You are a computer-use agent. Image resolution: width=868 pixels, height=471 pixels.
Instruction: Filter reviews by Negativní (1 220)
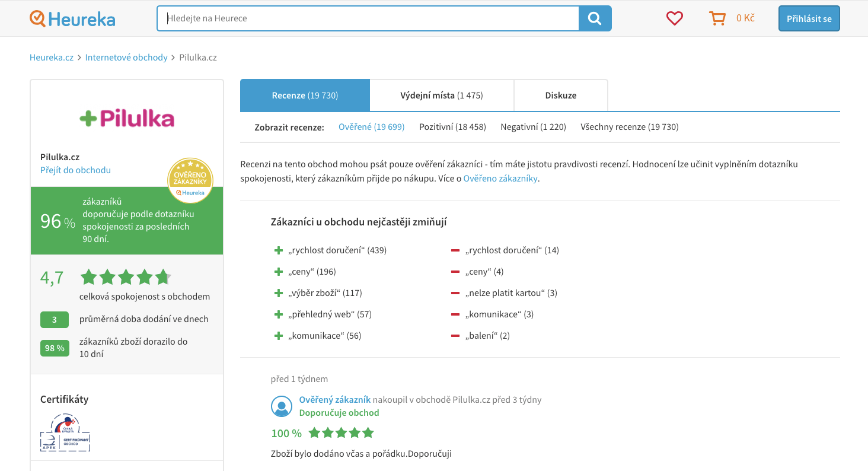534,127
